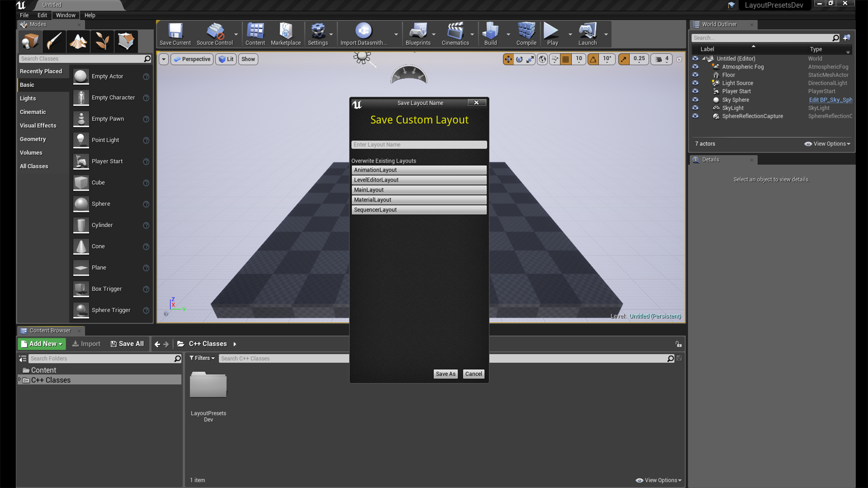The height and width of the screenshot is (488, 868).
Task: Open the Show dropdown in the viewport
Action: coord(248,59)
